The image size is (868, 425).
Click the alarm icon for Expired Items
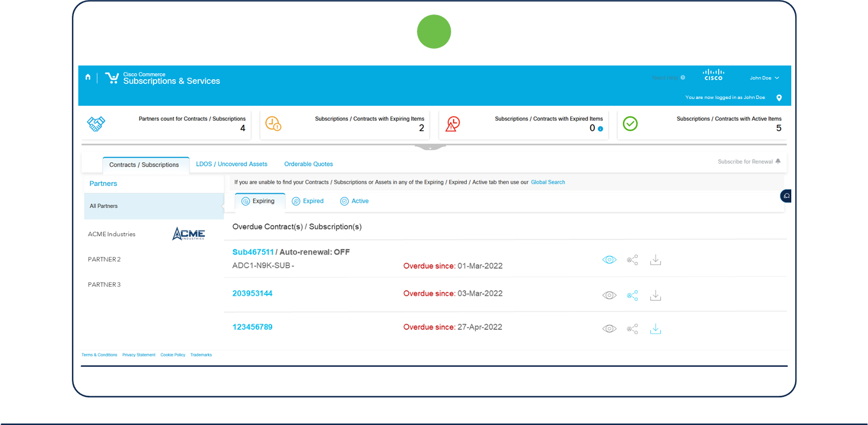click(452, 124)
